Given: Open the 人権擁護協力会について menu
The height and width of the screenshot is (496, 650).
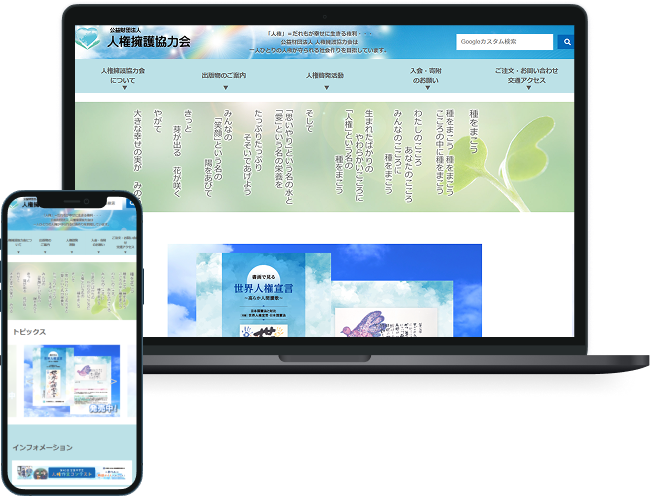Looking at the screenshot, I should click(x=123, y=75).
